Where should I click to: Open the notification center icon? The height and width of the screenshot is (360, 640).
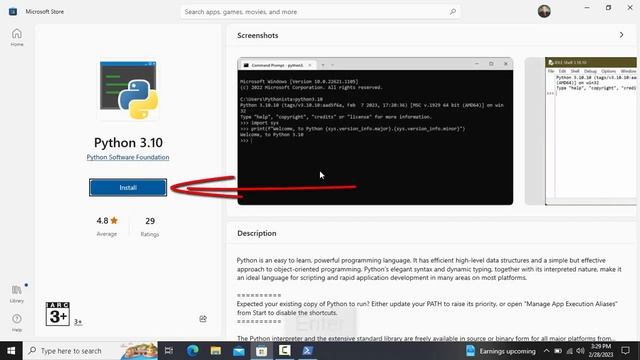pos(625,351)
